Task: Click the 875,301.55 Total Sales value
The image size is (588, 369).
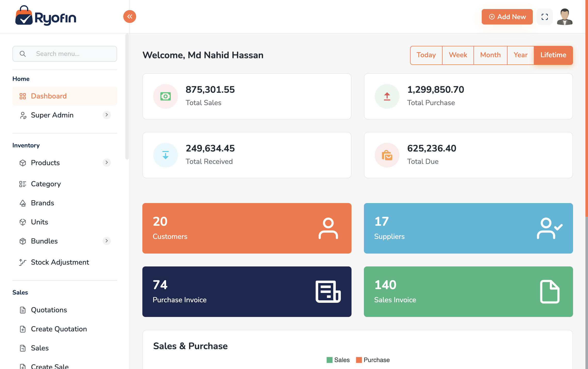Action: [x=210, y=90]
